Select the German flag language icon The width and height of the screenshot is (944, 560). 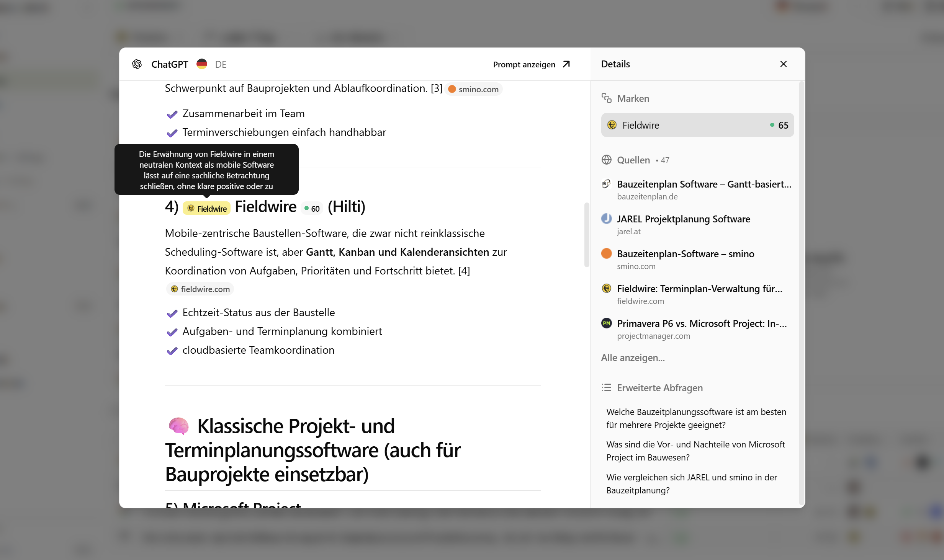click(x=201, y=64)
